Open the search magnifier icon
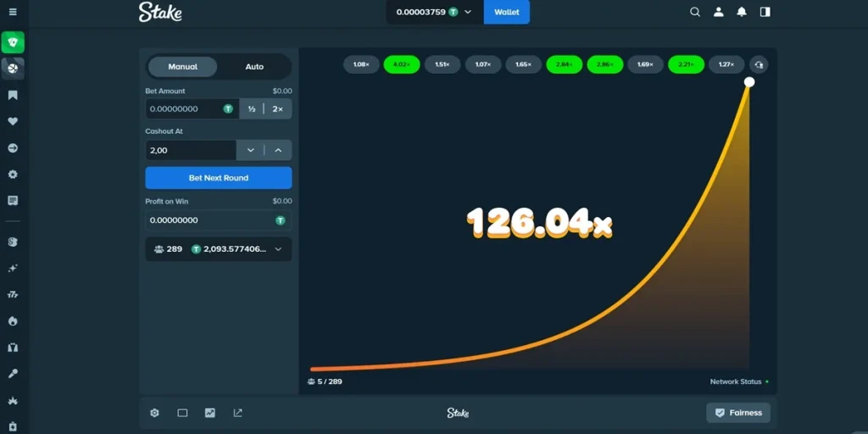Viewport: 868px width, 434px height. pos(695,12)
